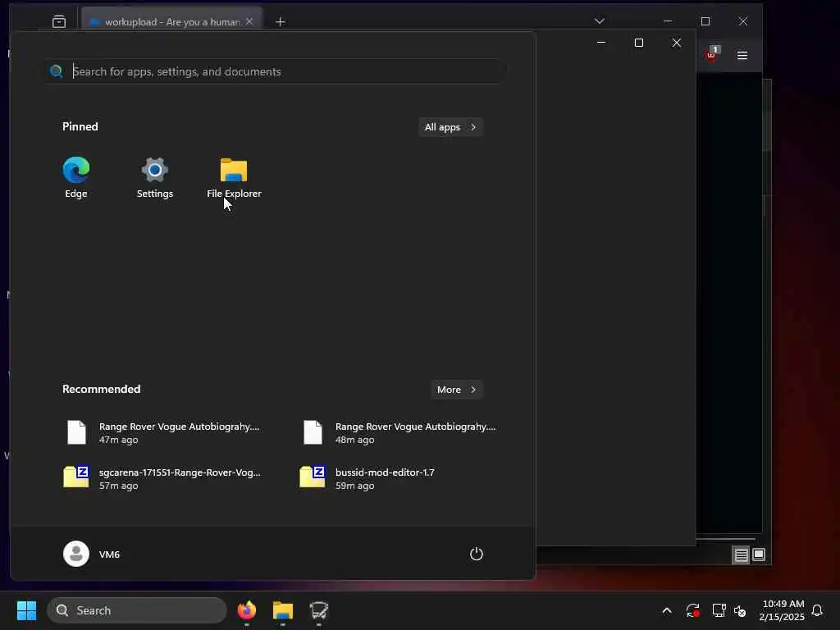Click the sync status tray icon
This screenshot has height=630, width=840.
pos(692,610)
